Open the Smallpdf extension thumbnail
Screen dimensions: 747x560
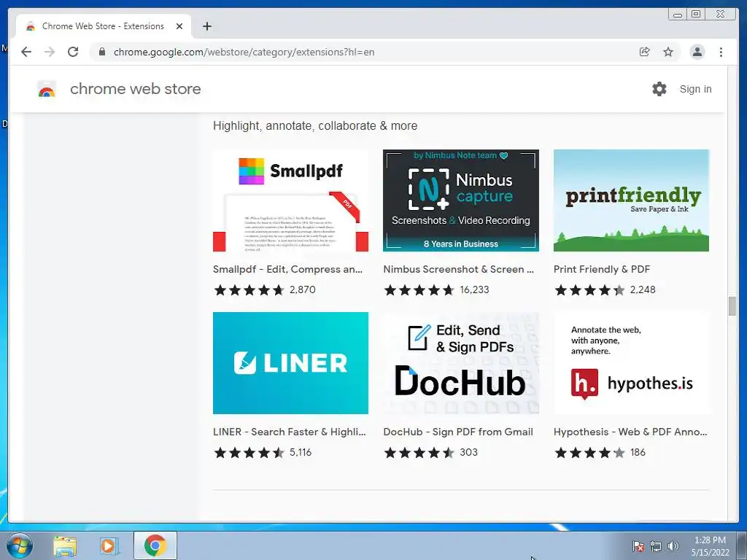(x=290, y=201)
